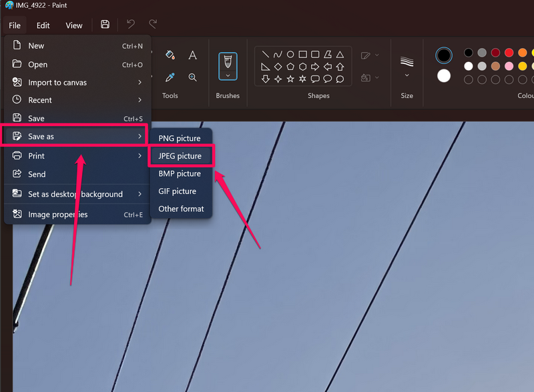Expand the Size line thickness dropdown
The height and width of the screenshot is (392, 534).
tap(407, 75)
